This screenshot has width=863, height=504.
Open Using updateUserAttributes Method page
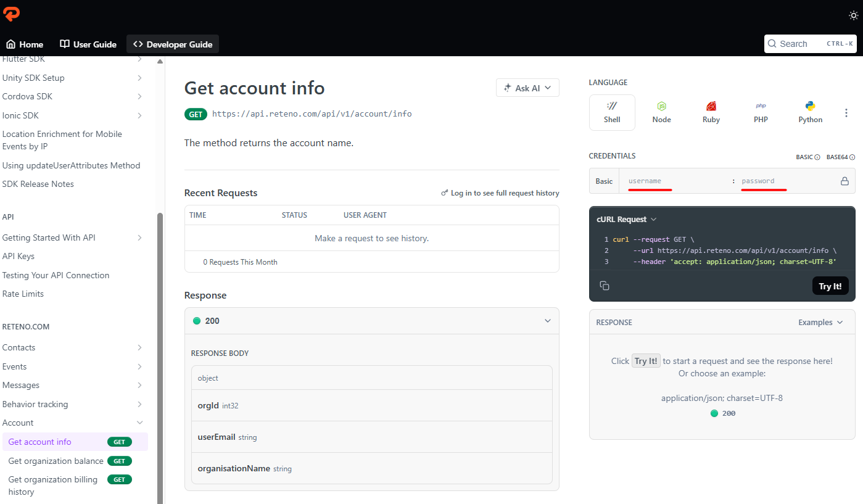tap(71, 165)
